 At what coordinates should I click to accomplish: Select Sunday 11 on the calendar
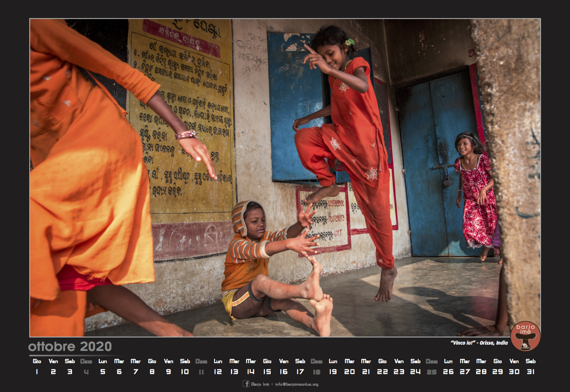(201, 371)
